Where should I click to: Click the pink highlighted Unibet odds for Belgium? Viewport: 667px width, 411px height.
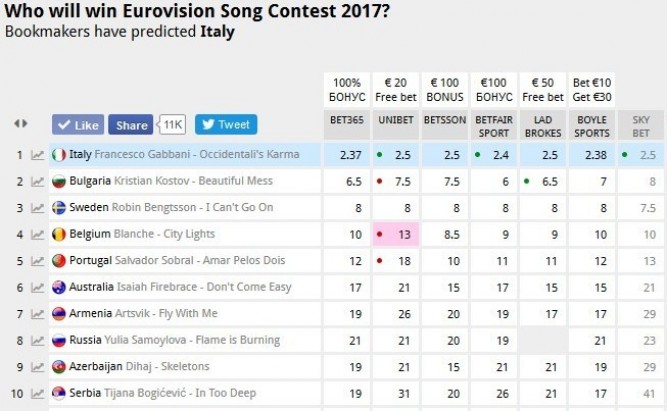click(x=397, y=234)
